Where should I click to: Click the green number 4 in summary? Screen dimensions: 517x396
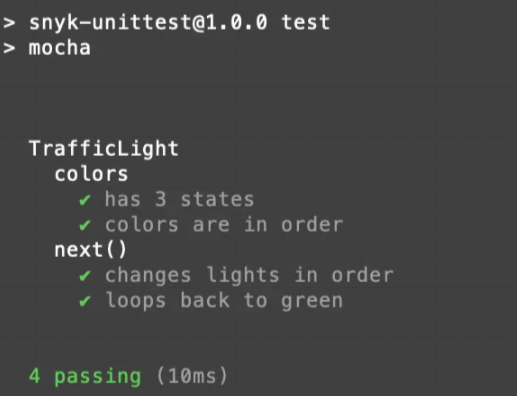[35, 376]
